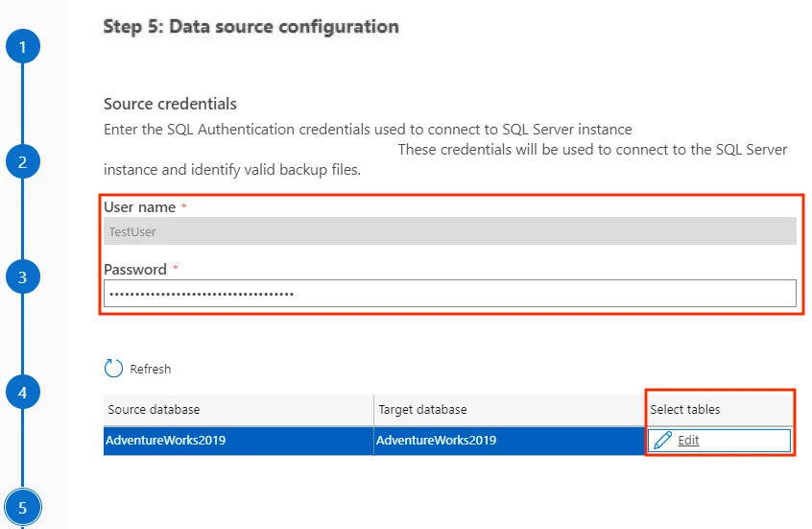Screen dimensions: 812x529
Task: Select AdventureWorks2019 source database cell
Action: 166,441
